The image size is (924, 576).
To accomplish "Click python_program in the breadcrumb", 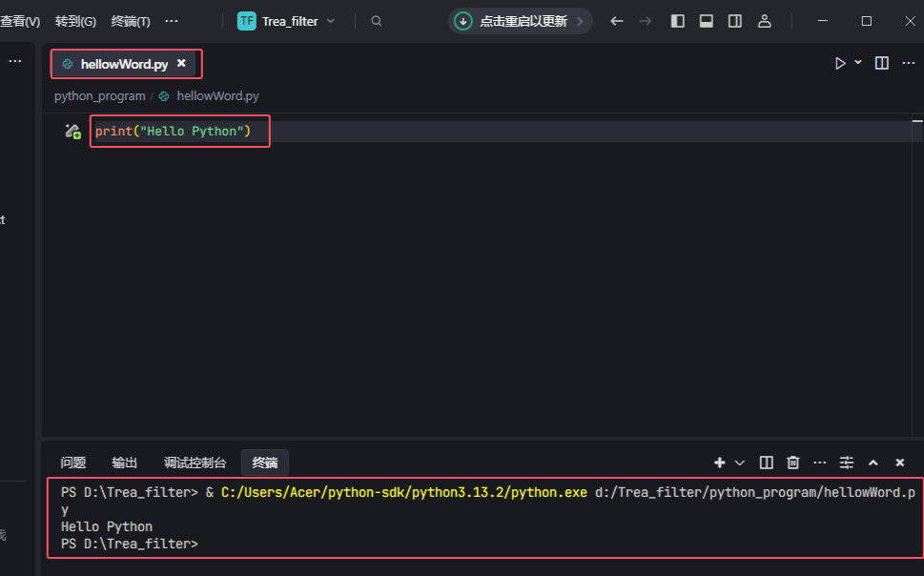I will pos(99,96).
